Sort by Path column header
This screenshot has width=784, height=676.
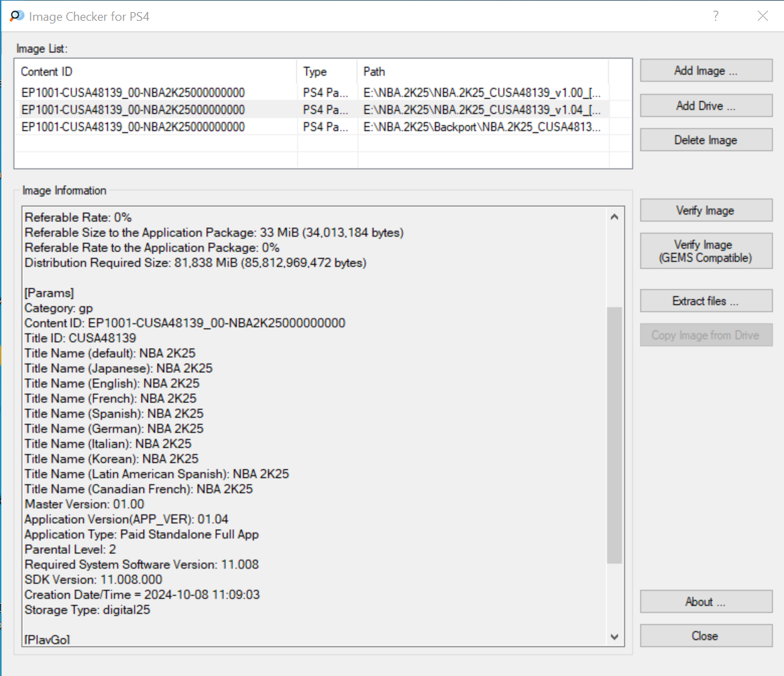pyautogui.click(x=483, y=72)
